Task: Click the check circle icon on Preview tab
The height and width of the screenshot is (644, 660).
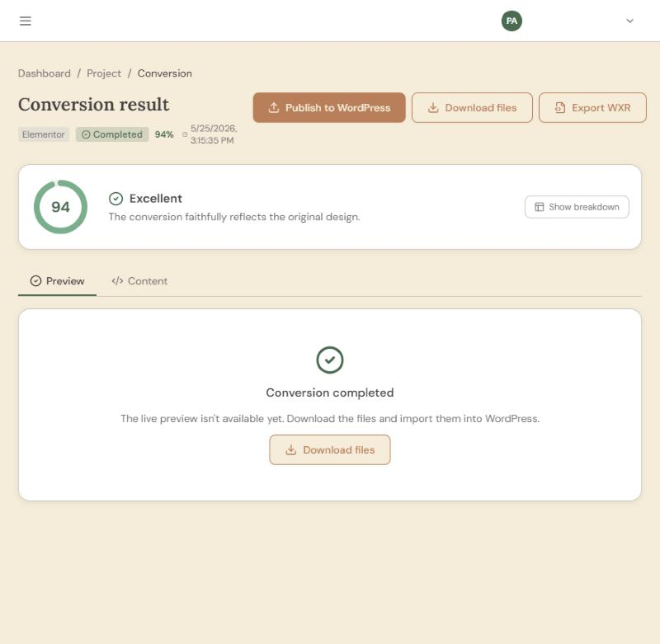Action: [35, 281]
